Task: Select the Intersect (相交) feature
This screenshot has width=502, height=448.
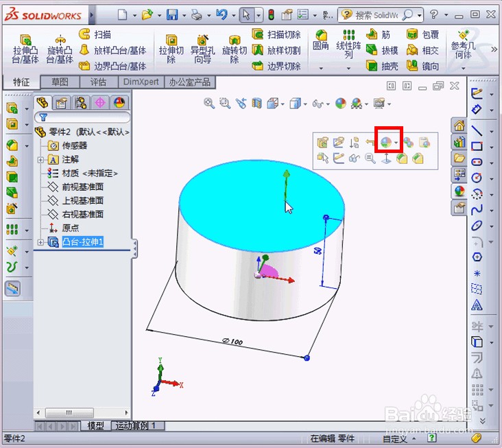Action: pyautogui.click(x=422, y=50)
